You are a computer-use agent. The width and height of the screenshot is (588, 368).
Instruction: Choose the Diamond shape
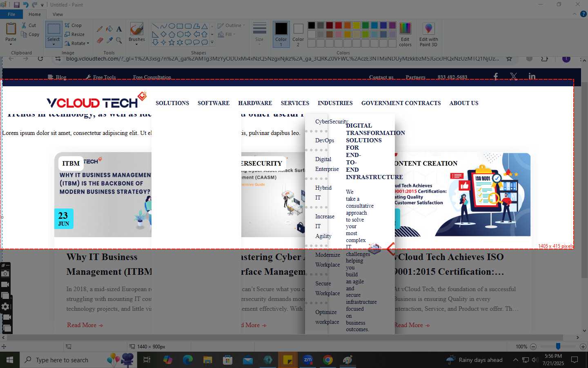click(x=163, y=34)
